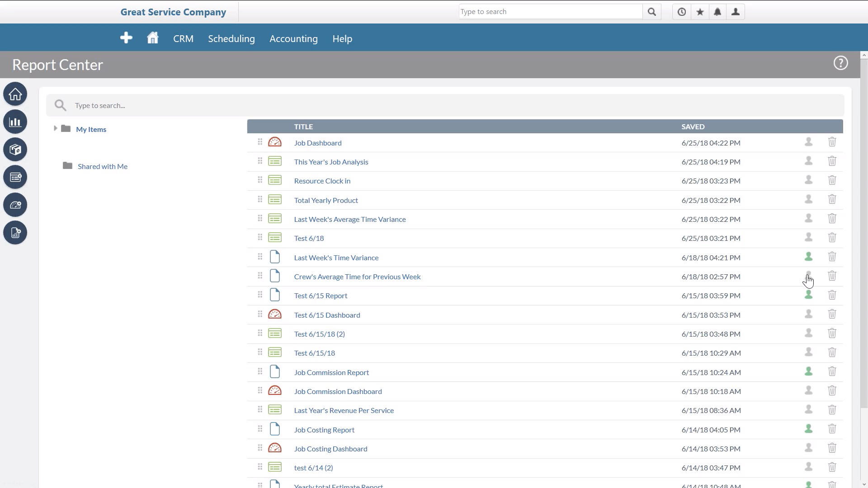
Task: Open favorites star icon in header
Action: pyautogui.click(x=700, y=12)
